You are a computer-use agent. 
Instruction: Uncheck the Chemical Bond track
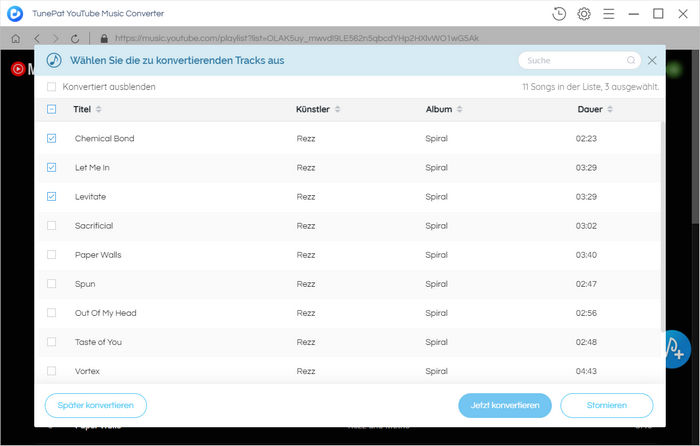point(52,138)
